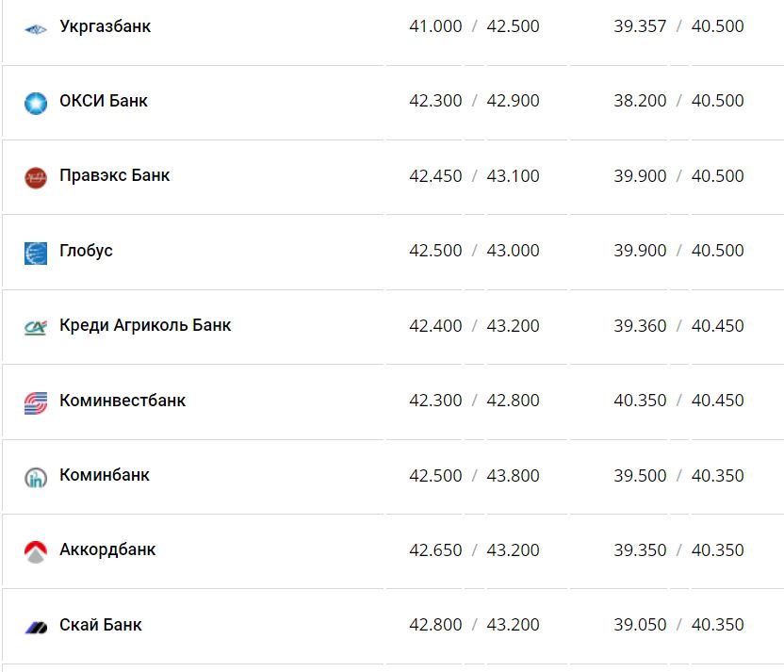The width and height of the screenshot is (784, 672).
Task: Click the Скай Банк logo icon
Action: 36,627
